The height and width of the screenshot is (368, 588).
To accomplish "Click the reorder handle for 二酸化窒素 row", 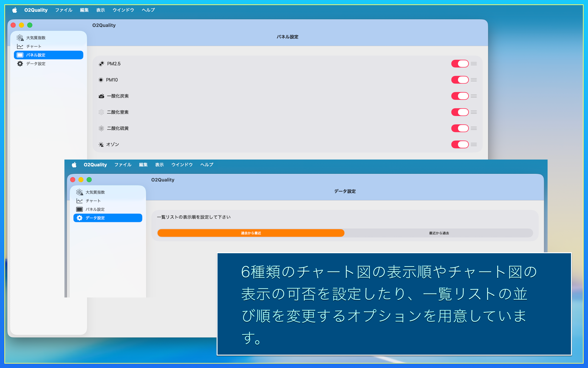I will coord(474,112).
